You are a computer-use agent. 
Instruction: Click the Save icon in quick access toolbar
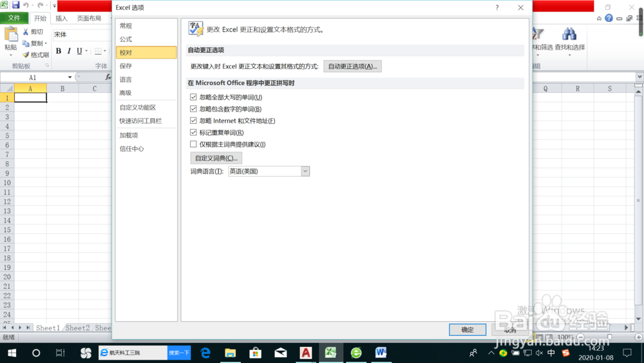pyautogui.click(x=15, y=5)
